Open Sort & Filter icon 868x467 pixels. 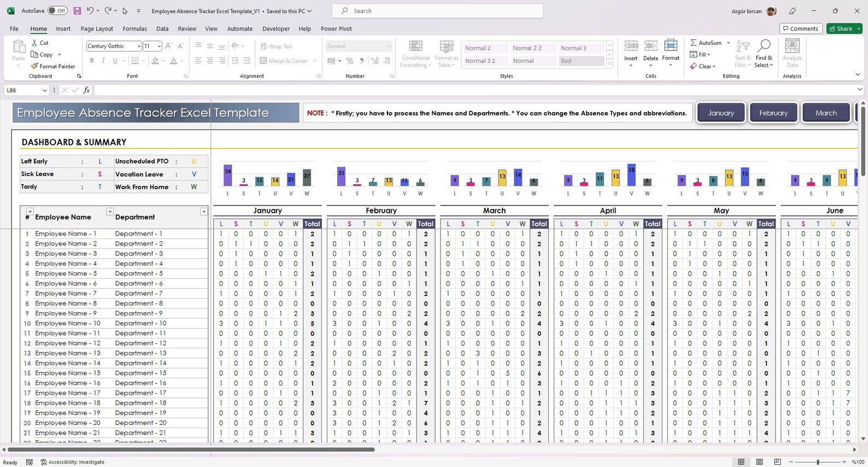click(743, 46)
